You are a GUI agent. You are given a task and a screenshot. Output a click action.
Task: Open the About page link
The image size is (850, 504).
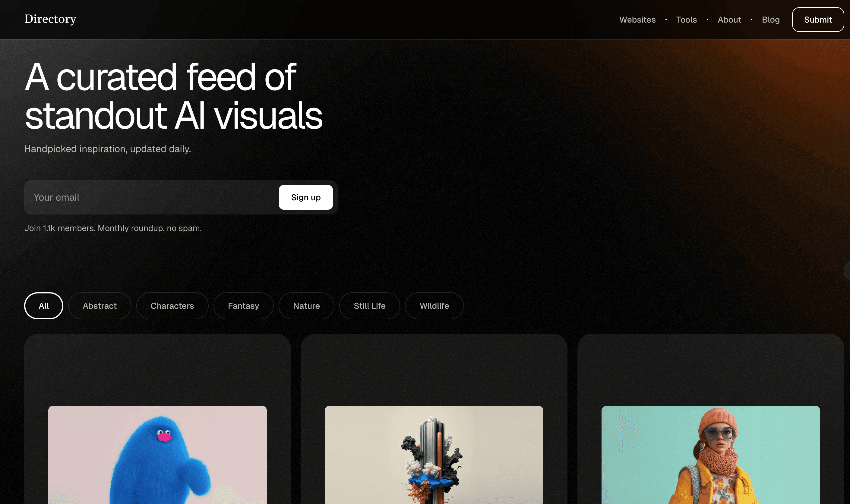click(729, 20)
